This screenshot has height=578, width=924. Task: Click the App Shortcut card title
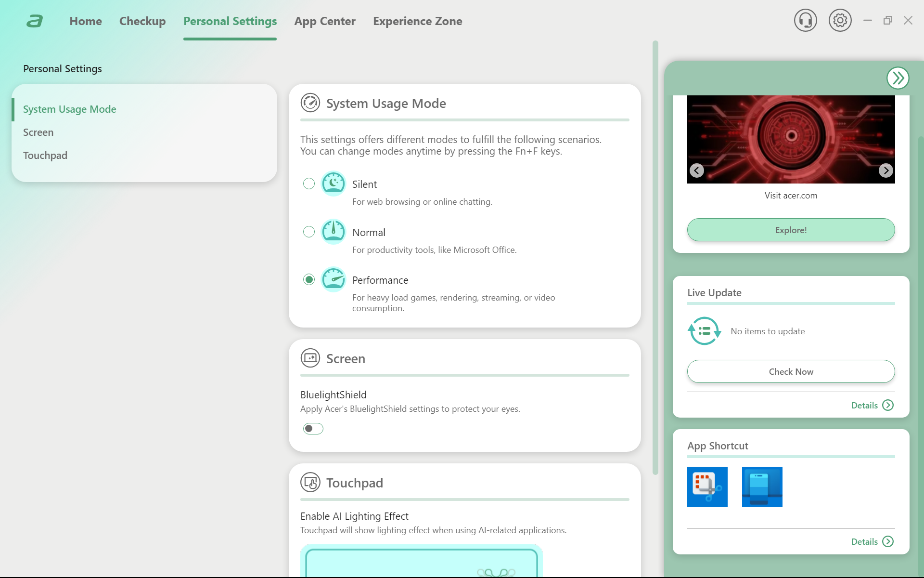click(x=718, y=446)
